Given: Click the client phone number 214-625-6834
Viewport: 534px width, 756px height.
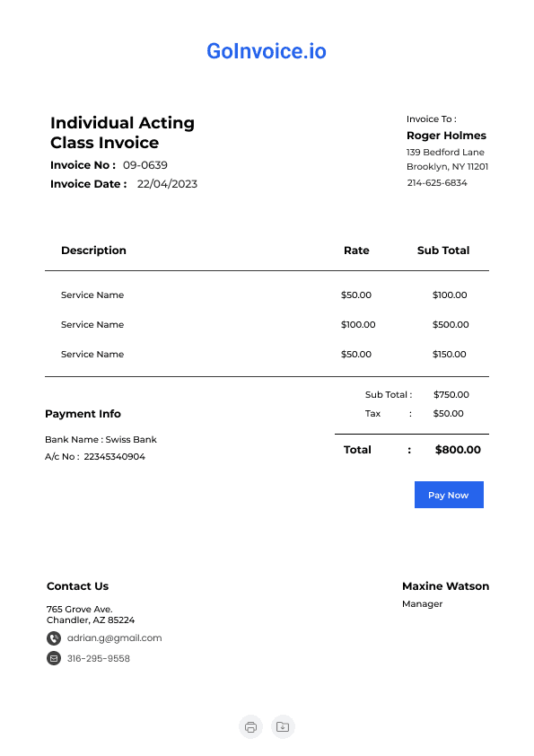Looking at the screenshot, I should (437, 183).
